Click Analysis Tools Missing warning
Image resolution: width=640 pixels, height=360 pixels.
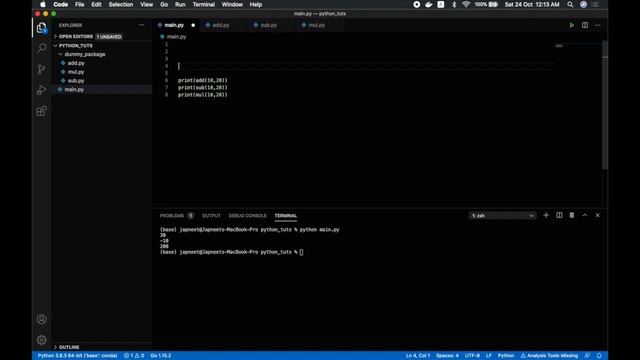549,356
